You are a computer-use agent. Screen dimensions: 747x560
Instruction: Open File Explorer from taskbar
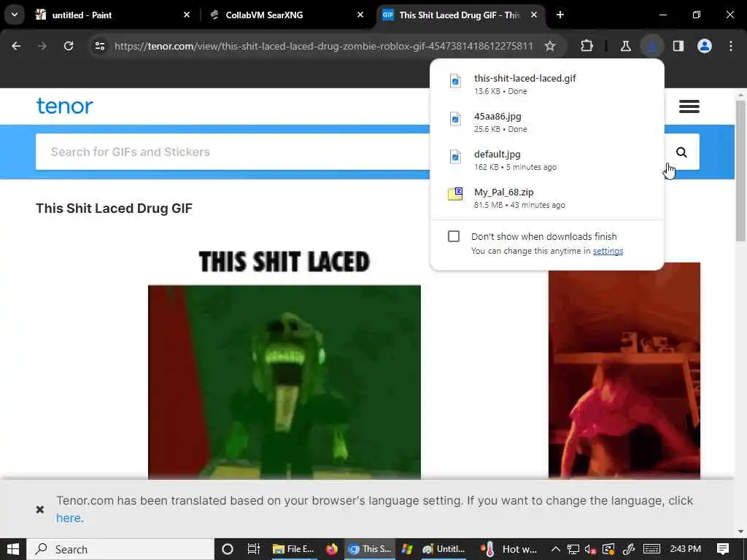pyautogui.click(x=293, y=549)
